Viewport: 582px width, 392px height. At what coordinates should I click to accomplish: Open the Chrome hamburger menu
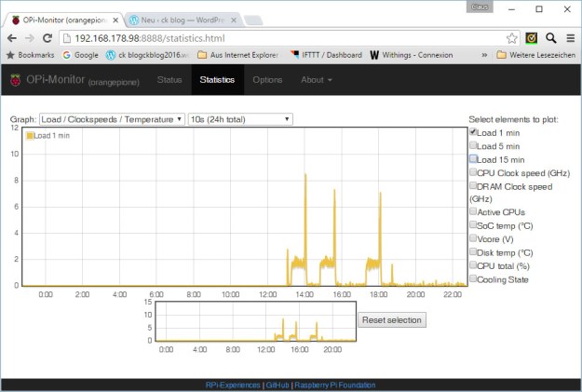click(x=571, y=38)
